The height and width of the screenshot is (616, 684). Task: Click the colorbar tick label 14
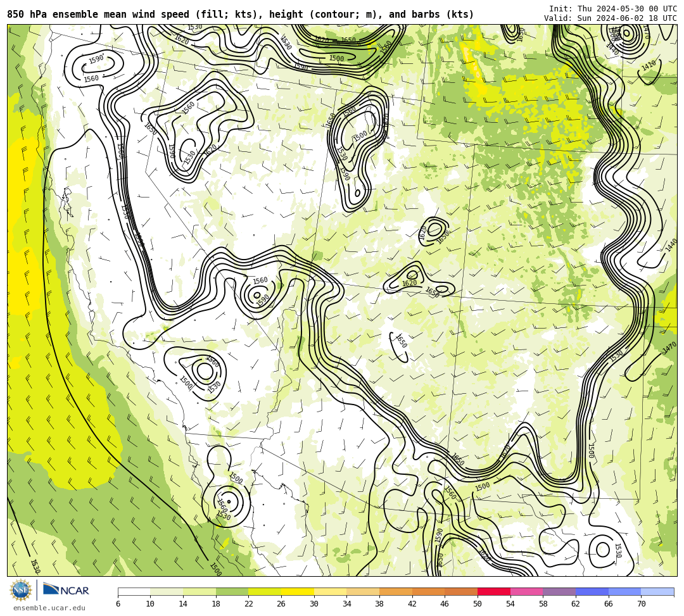(183, 604)
